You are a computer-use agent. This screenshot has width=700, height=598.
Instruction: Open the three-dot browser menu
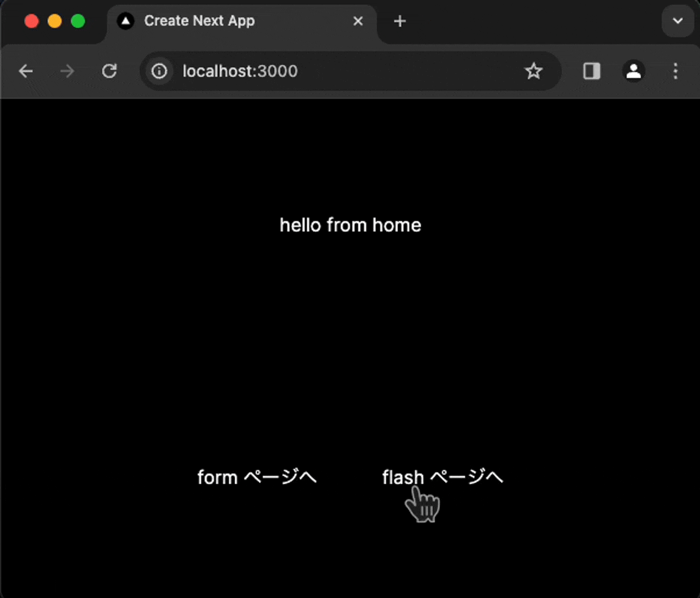click(675, 71)
